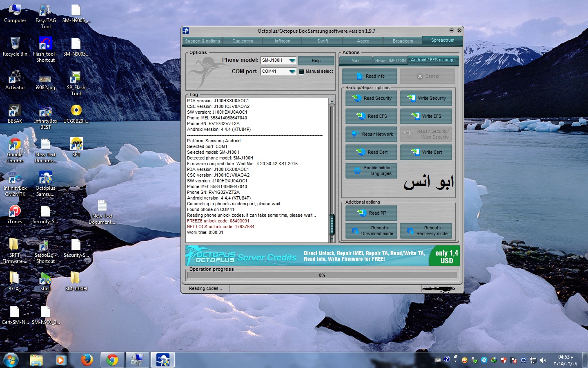Viewport: 588px width, 368px height.
Task: Open the Main actions tab
Action: [356, 61]
